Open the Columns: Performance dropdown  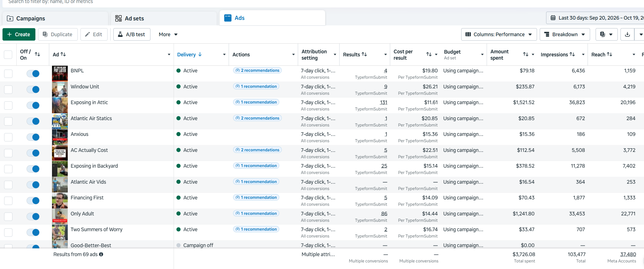(499, 35)
